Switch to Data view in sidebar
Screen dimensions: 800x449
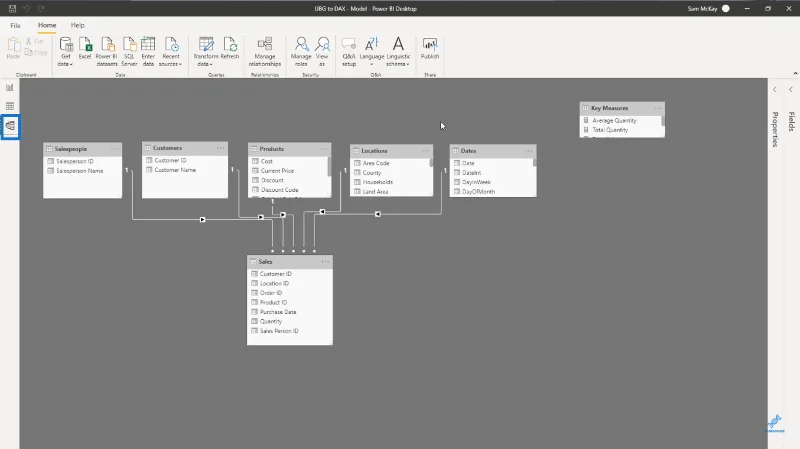click(10, 106)
